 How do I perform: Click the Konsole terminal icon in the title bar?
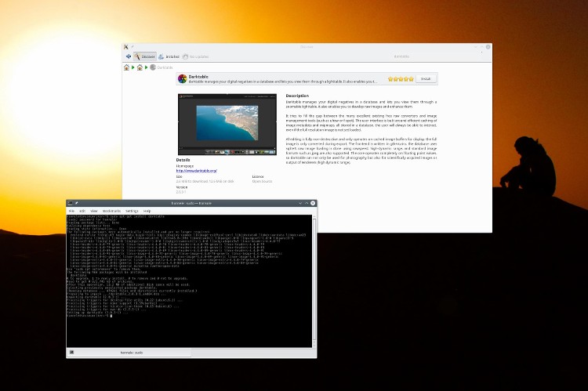70,203
